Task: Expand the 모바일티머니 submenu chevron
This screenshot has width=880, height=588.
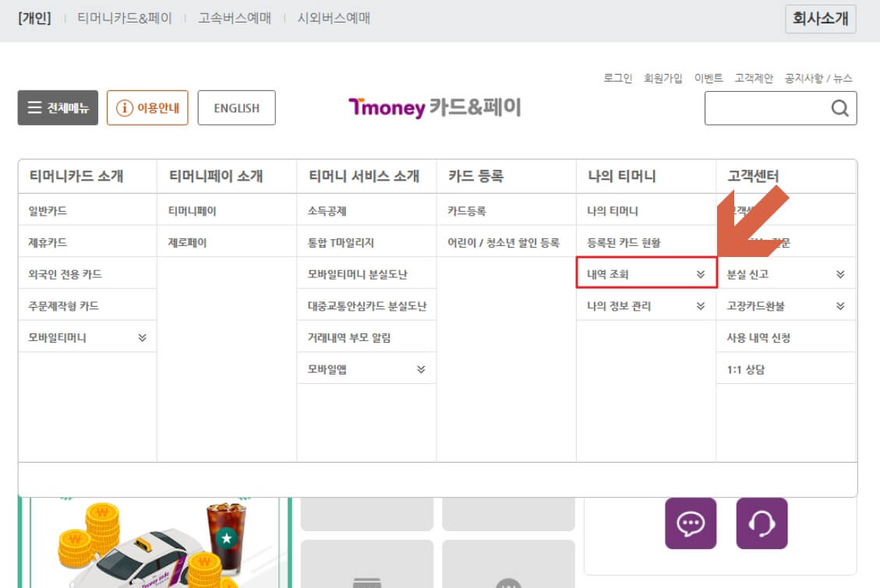Action: (x=142, y=336)
